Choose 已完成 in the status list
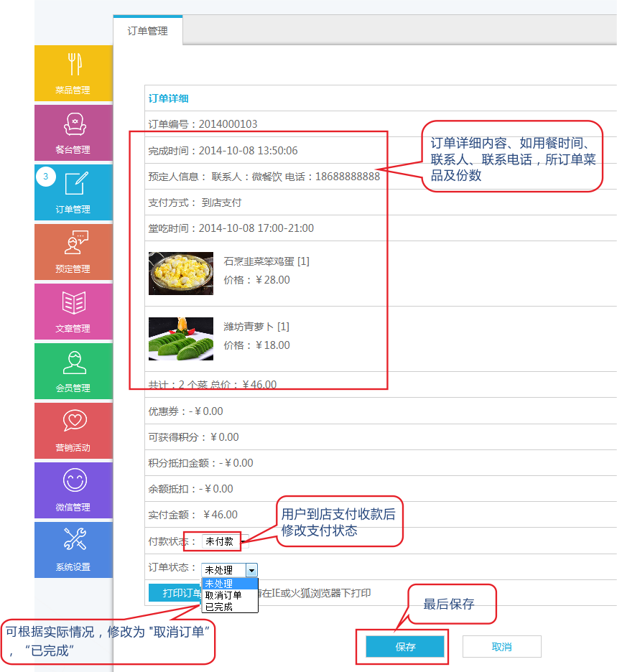This screenshot has height=672, width=617. 228,607
